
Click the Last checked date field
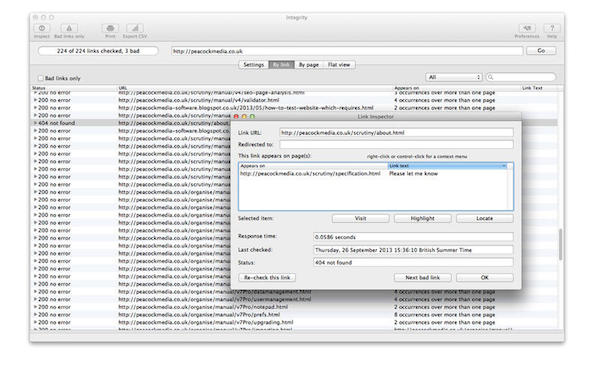413,250
